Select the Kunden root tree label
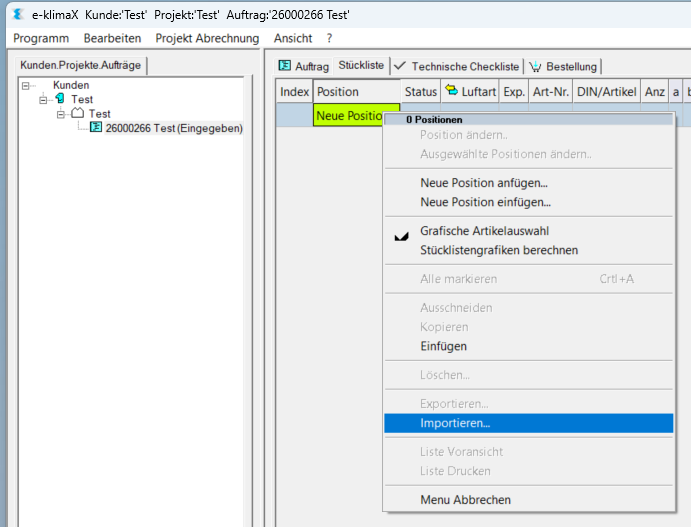Viewport: 691px width, 527px height. pos(71,85)
